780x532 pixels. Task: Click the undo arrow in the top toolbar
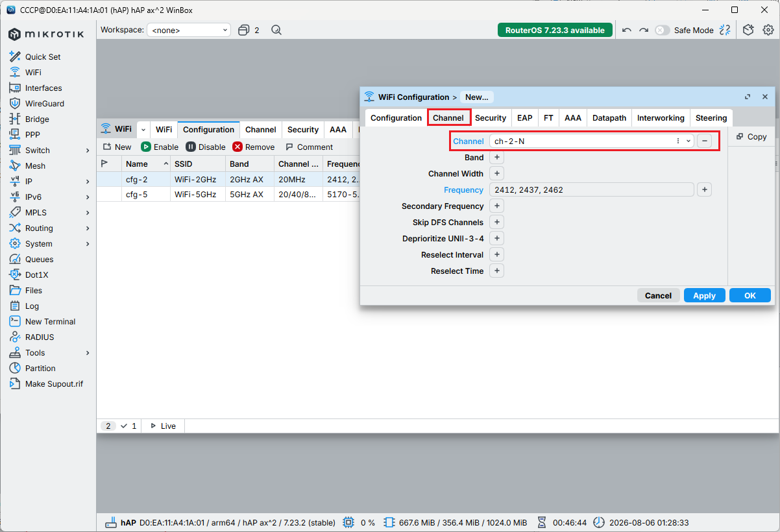click(626, 30)
